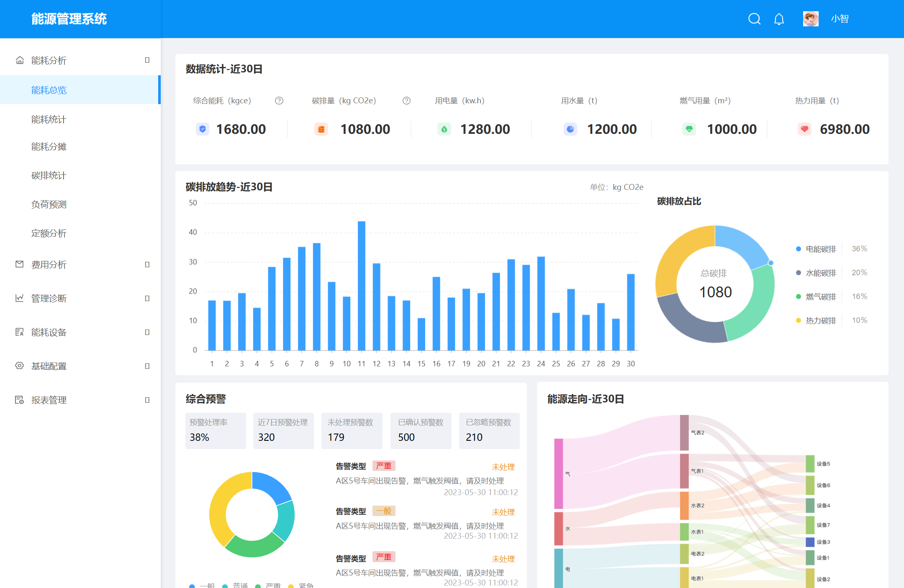Expand the 管理诊断 menu arrow
904x588 pixels.
click(x=147, y=298)
